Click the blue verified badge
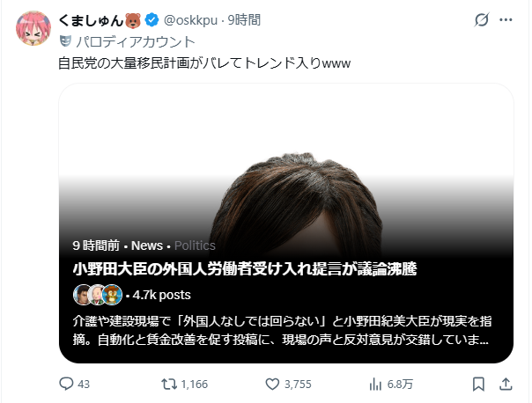The image size is (532, 403). [151, 20]
